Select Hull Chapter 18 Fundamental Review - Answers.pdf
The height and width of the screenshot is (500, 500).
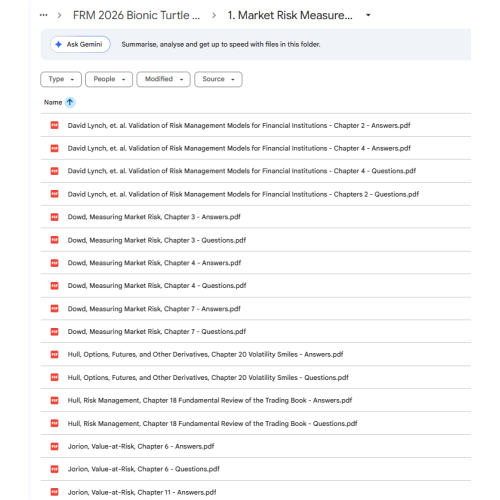[x=210, y=400]
